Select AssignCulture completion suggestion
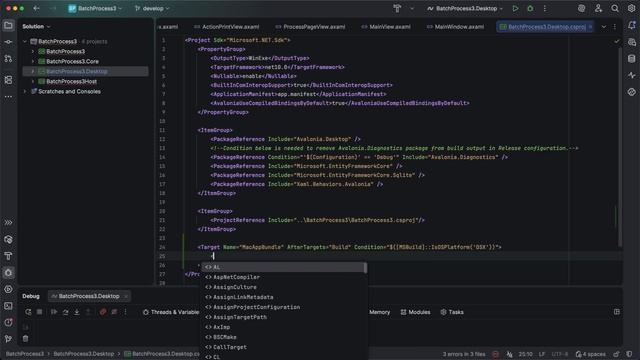 (284, 287)
